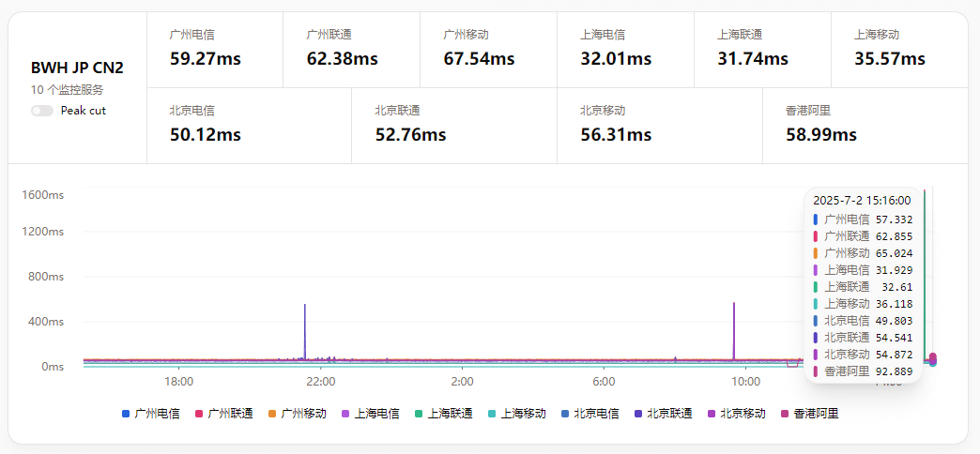Hide 广州电信 series via chart legend

[x=151, y=413]
